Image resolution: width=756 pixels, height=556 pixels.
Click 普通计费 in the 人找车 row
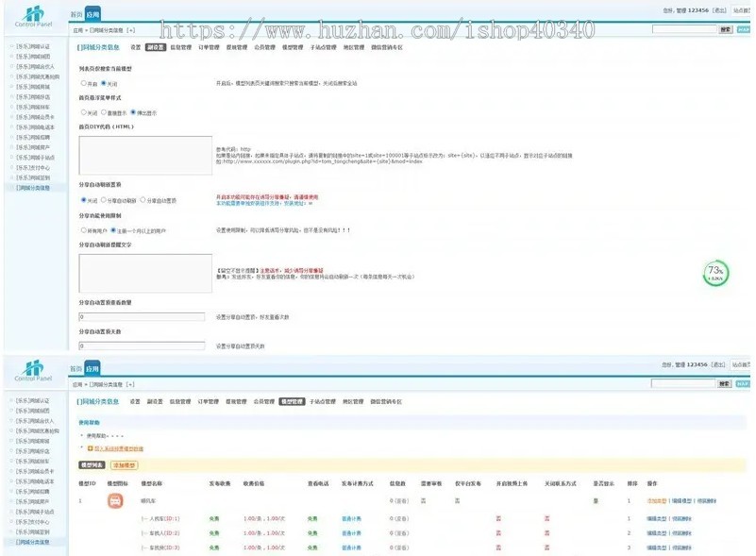(351, 519)
